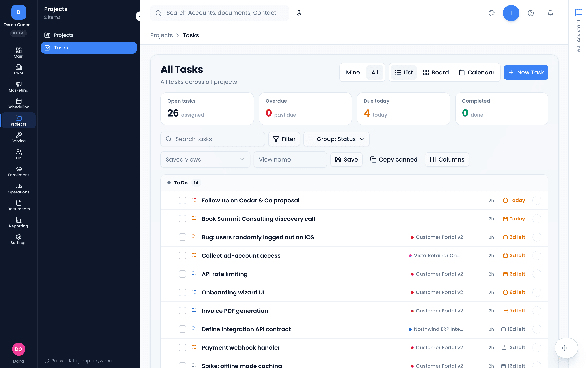This screenshot has height=368, width=588.
Task: Focus the global Search Accounts field
Action: point(219,13)
